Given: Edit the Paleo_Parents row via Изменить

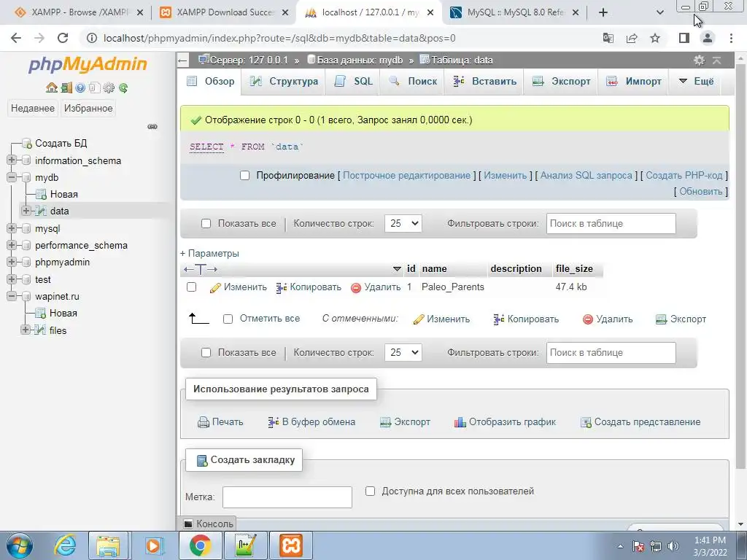Looking at the screenshot, I should pyautogui.click(x=239, y=287).
